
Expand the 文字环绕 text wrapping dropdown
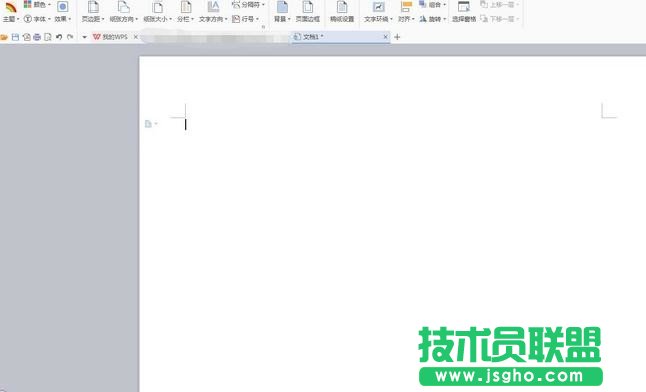coord(378,12)
